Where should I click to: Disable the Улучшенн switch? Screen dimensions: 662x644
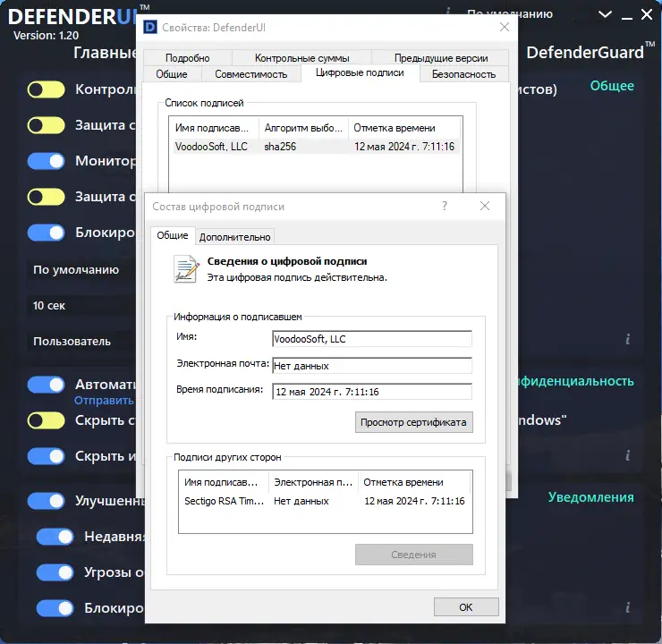46,501
